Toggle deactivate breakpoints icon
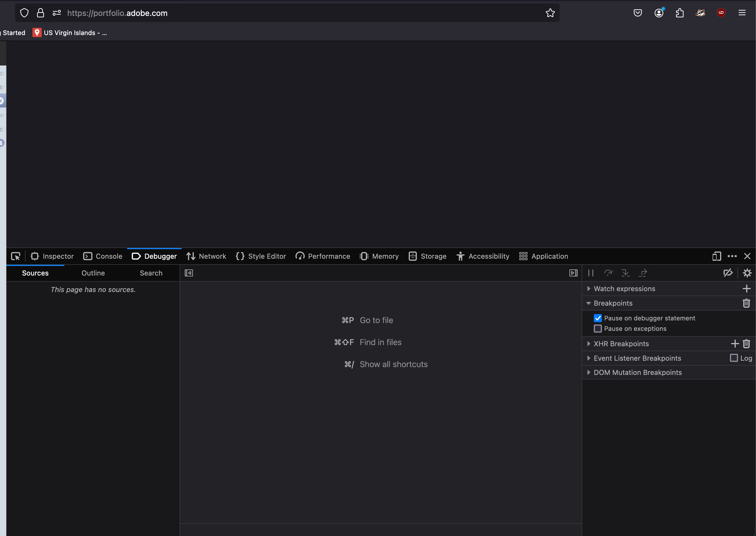This screenshot has height=536, width=756. pyautogui.click(x=728, y=273)
